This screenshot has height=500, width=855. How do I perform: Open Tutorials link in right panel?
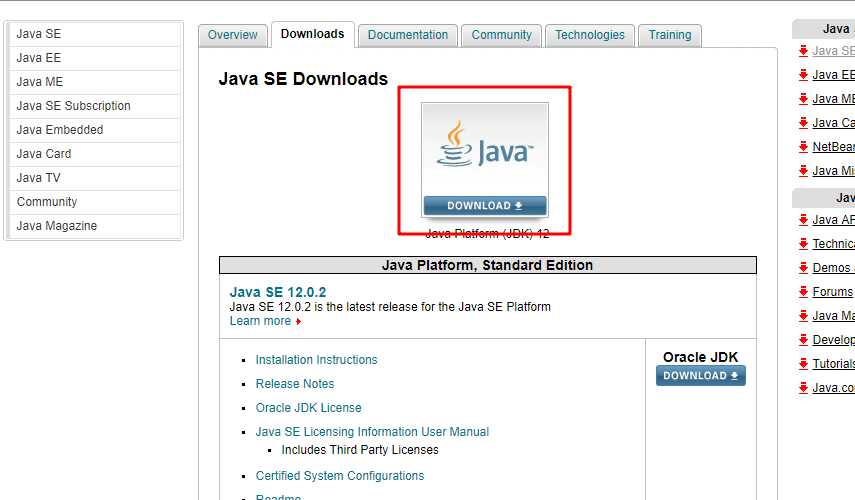833,364
